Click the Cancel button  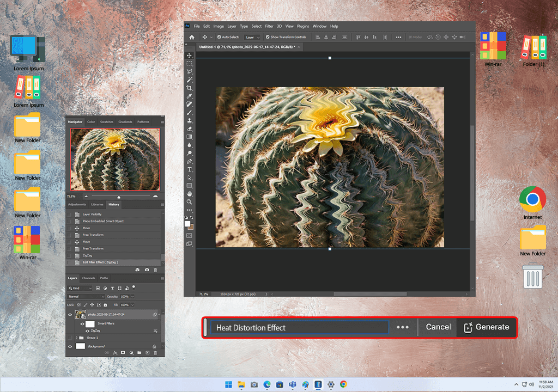click(438, 327)
